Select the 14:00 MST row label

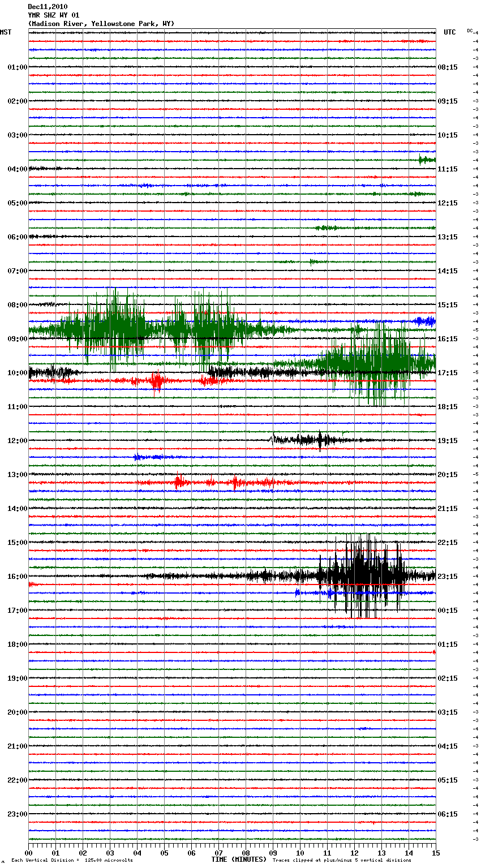17,509
